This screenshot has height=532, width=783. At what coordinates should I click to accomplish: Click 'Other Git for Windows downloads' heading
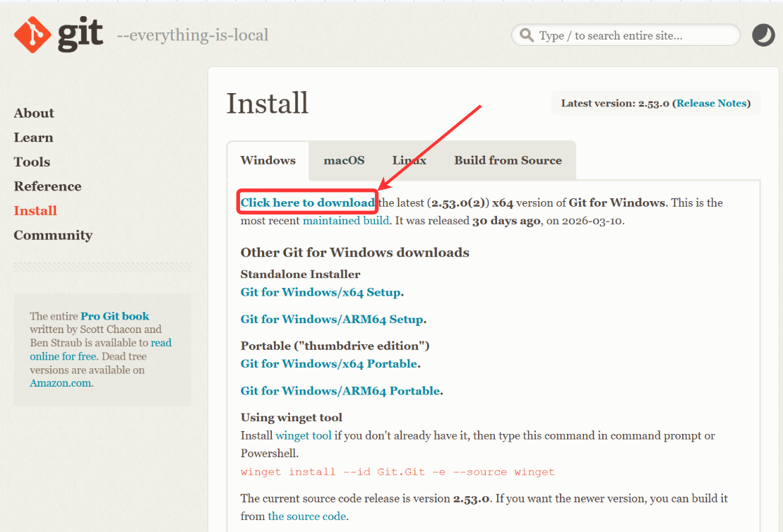click(x=355, y=253)
